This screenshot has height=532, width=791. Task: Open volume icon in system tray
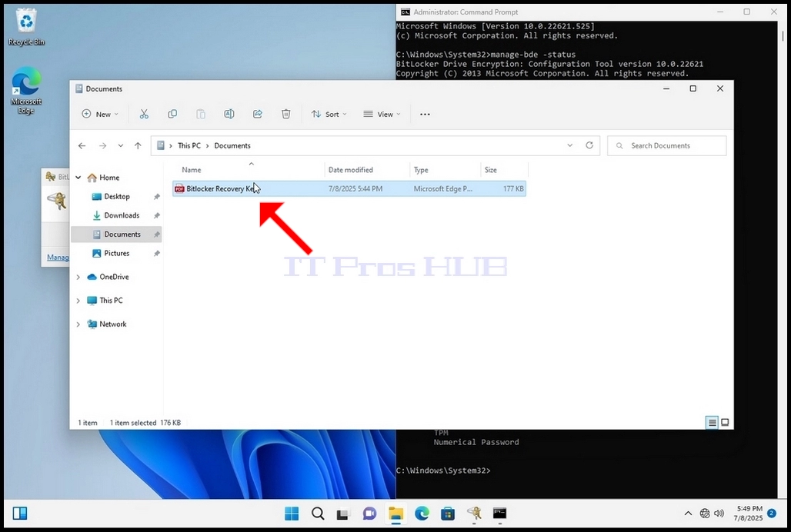(719, 514)
